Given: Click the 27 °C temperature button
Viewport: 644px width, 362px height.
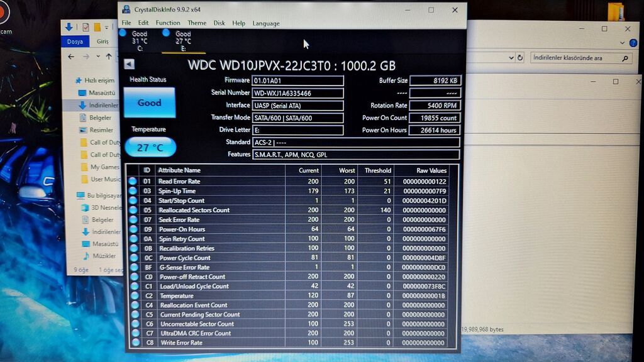Looking at the screenshot, I should tap(150, 147).
